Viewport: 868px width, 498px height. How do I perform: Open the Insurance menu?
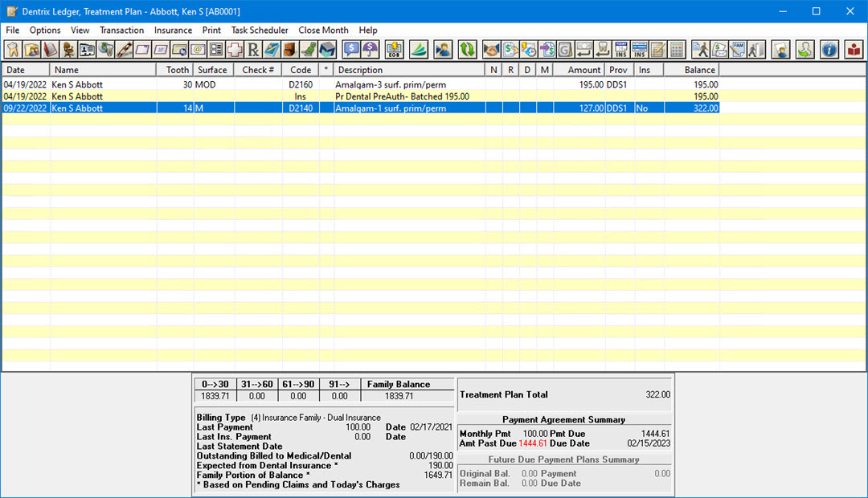tap(173, 31)
